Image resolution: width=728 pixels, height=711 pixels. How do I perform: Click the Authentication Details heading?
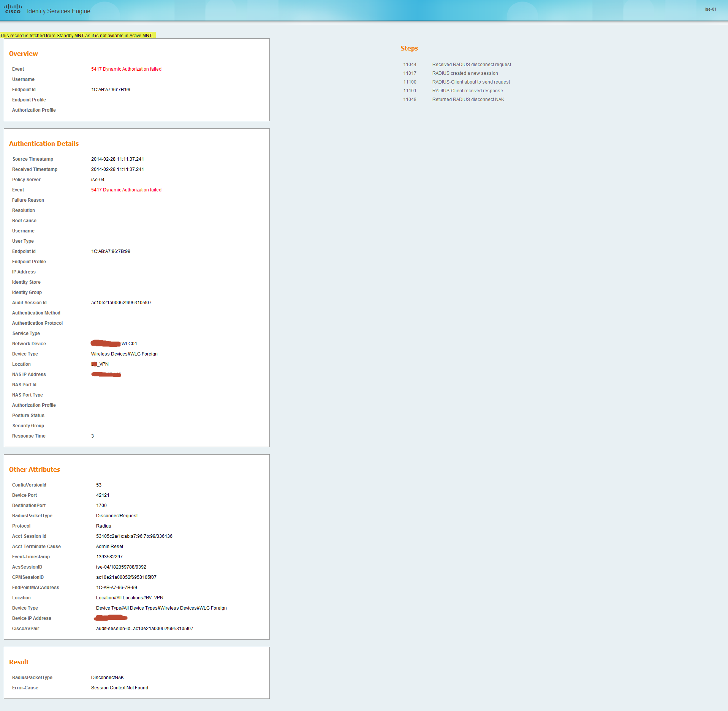coord(44,144)
